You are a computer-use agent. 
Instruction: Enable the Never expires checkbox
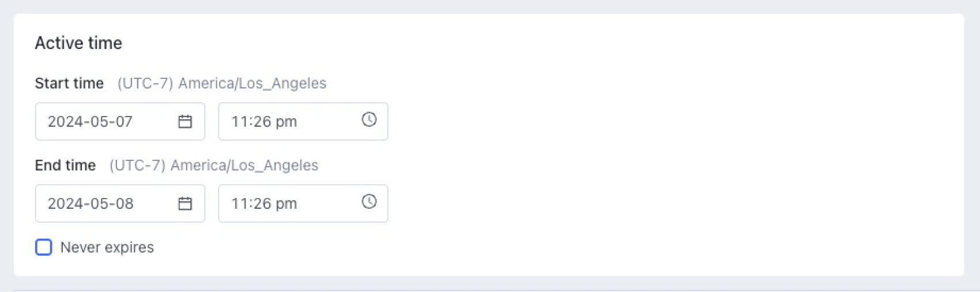pos(44,248)
